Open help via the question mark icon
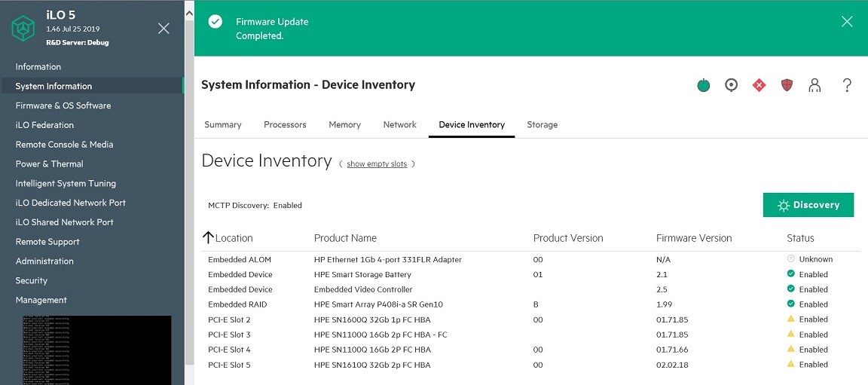This screenshot has width=868, height=385. tap(847, 85)
